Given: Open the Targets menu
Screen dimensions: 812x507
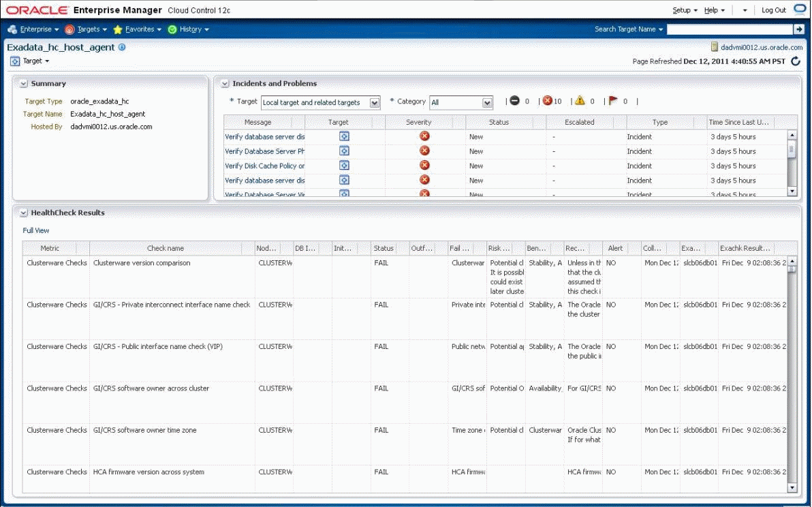Looking at the screenshot, I should click(x=86, y=29).
